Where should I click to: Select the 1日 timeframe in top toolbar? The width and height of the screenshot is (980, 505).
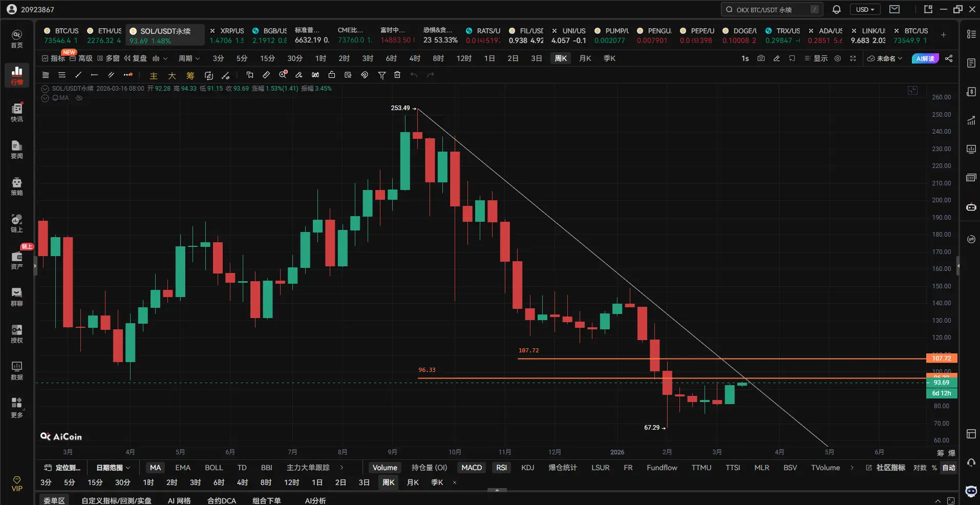(x=489, y=58)
